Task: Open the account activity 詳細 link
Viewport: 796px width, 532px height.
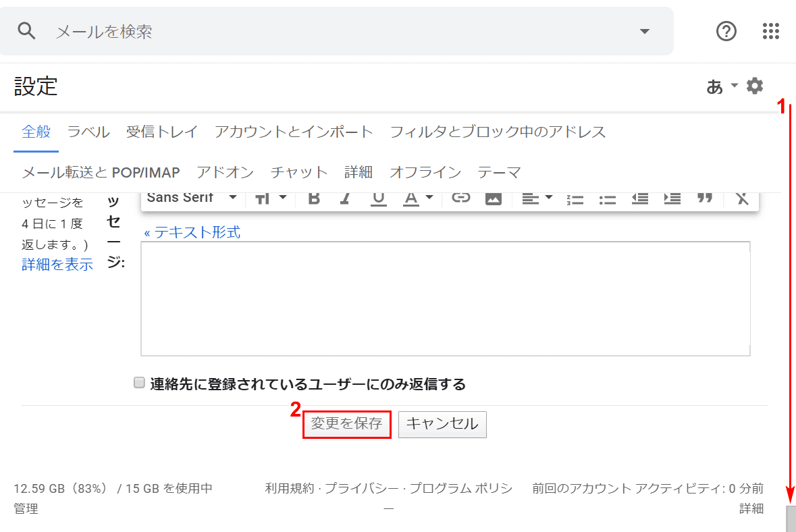Action: click(751, 508)
